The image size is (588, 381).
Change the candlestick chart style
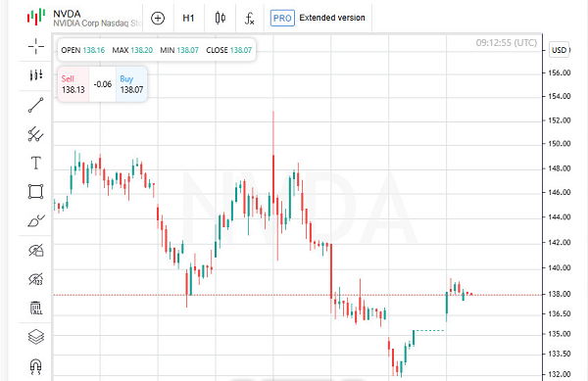click(x=220, y=18)
